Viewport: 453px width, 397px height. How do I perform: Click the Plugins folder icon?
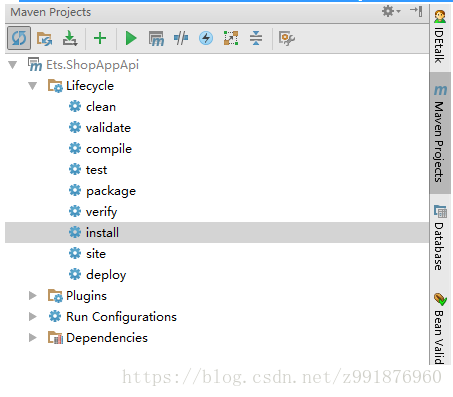(55, 296)
